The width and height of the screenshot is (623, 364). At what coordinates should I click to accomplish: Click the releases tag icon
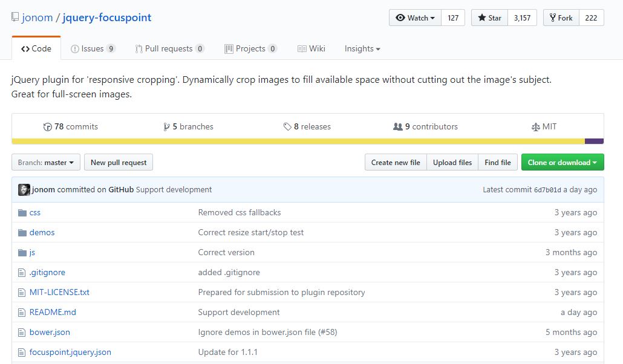coord(287,127)
